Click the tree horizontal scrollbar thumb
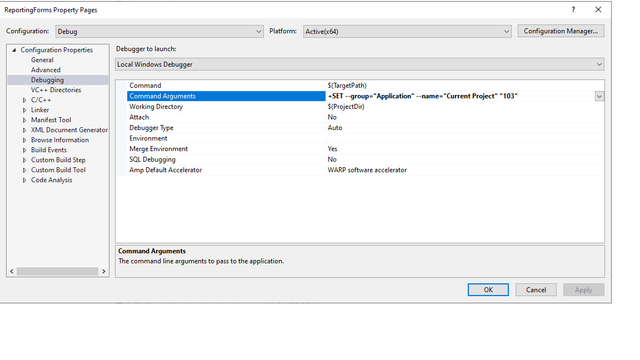 [58, 271]
